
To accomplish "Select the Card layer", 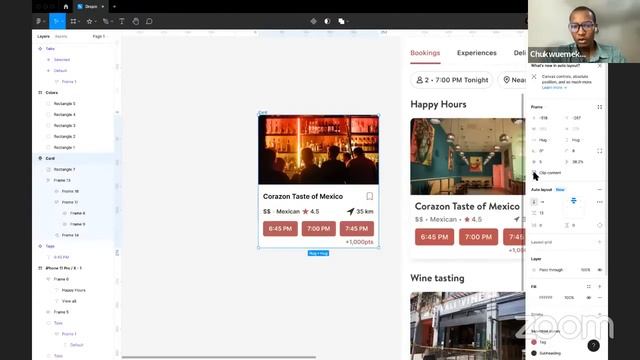I will click(73, 158).
